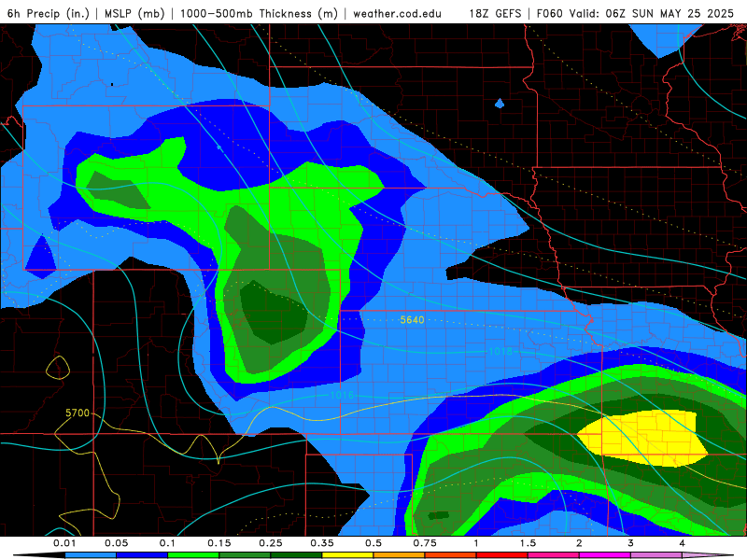Image resolution: width=747 pixels, height=560 pixels.
Task: Click the orange 0.5 legend swatch
Action: pos(400,555)
